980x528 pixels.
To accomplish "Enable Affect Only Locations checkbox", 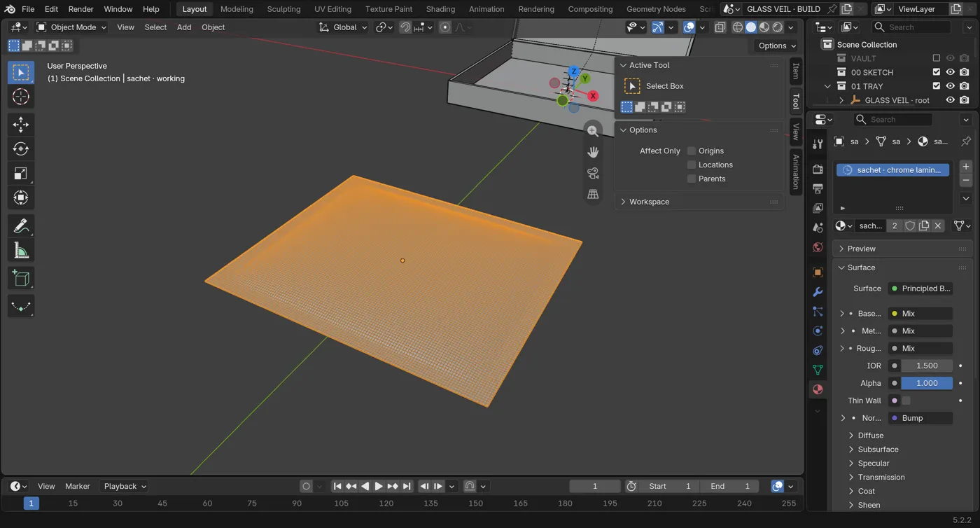I will click(692, 165).
